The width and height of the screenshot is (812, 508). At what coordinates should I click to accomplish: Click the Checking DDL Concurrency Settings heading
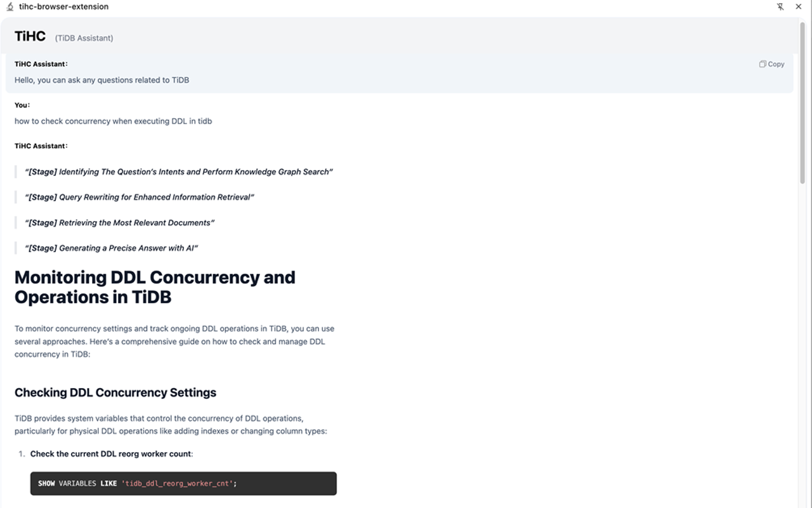point(115,392)
